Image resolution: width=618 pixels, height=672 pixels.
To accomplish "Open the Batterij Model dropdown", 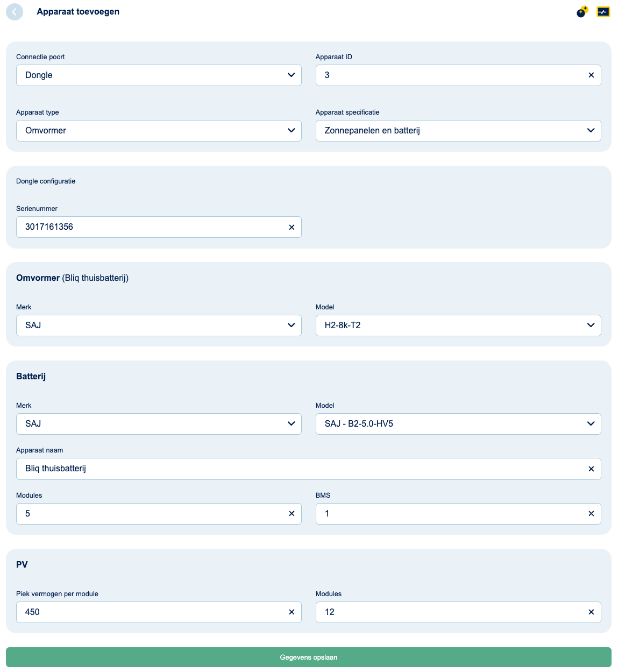I will point(458,424).
